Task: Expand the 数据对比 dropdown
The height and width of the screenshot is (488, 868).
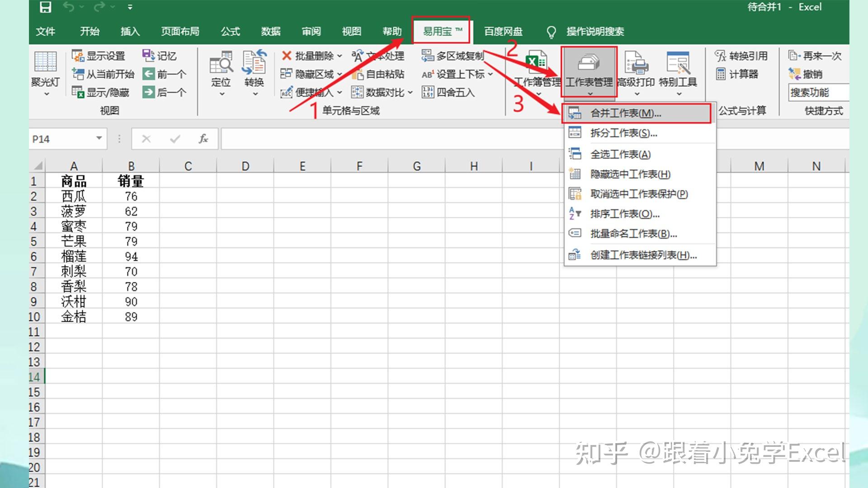Action: [x=410, y=93]
